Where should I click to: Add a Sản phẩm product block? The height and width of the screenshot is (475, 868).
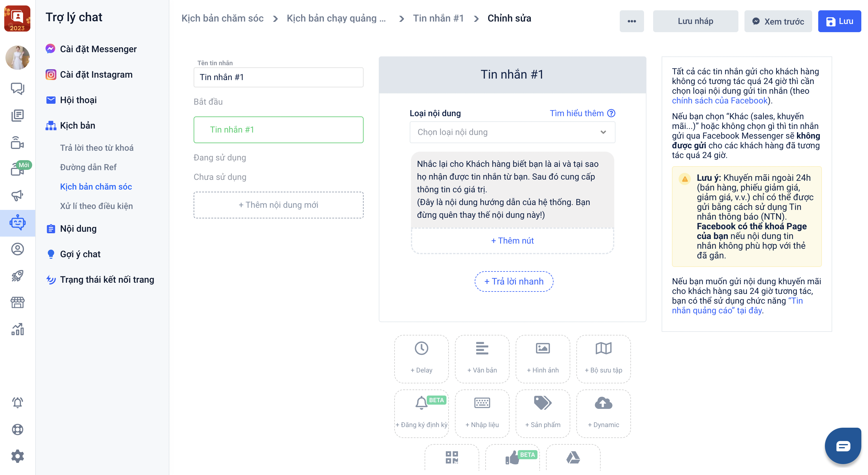pos(543,413)
